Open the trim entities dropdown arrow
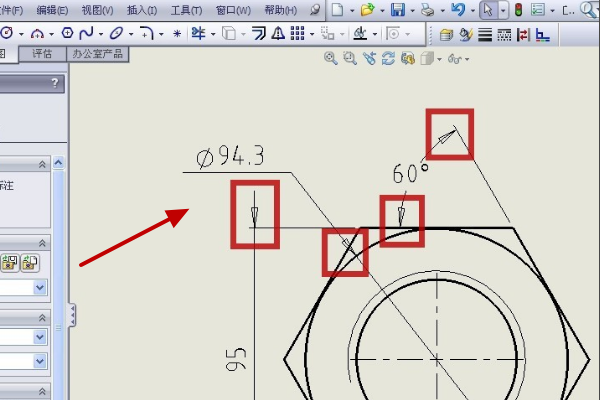Screen dimensions: 600x400 pos(213,34)
